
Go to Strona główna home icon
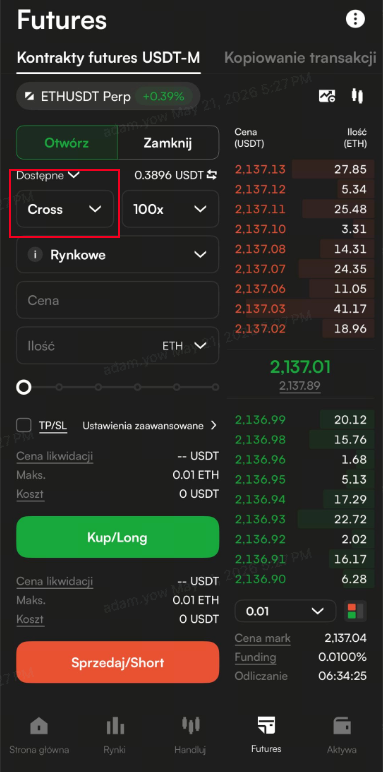[39, 726]
